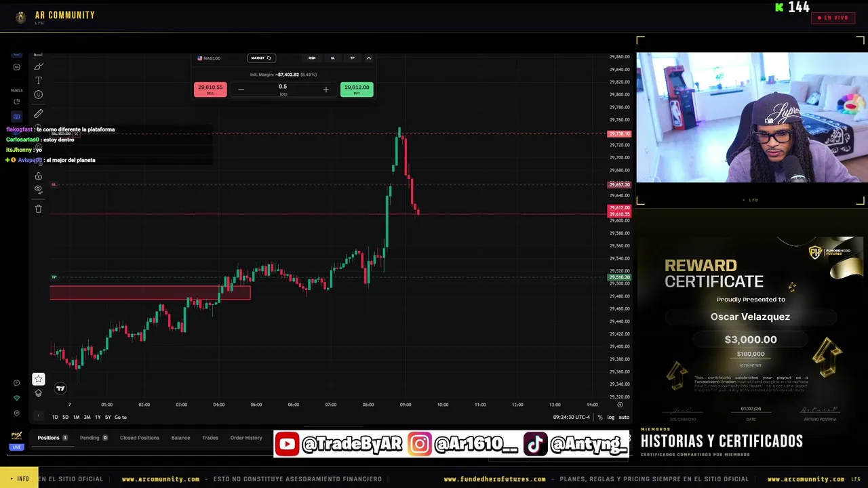Click the 29,738.10 price label on axis
868x488 pixels.
point(619,134)
